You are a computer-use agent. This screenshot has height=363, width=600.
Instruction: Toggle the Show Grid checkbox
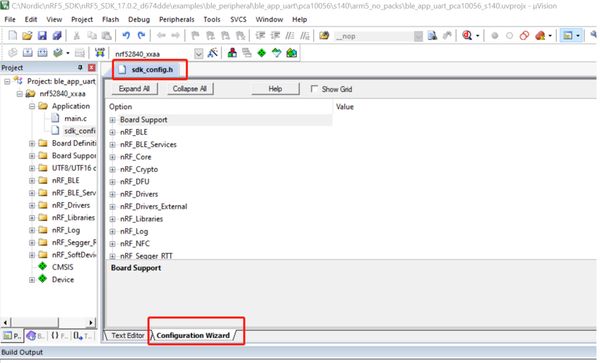tap(314, 89)
